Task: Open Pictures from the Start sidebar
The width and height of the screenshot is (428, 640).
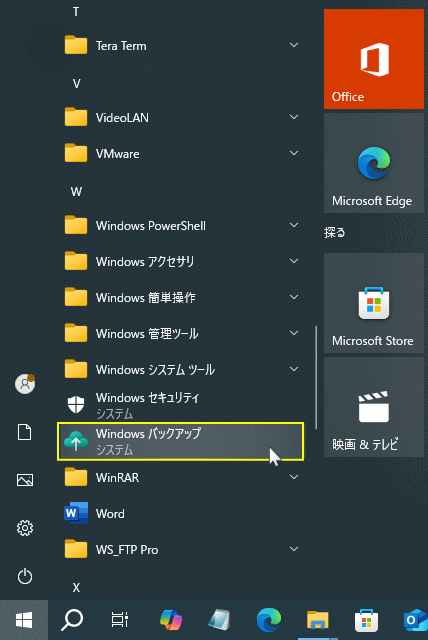Action: 24,480
